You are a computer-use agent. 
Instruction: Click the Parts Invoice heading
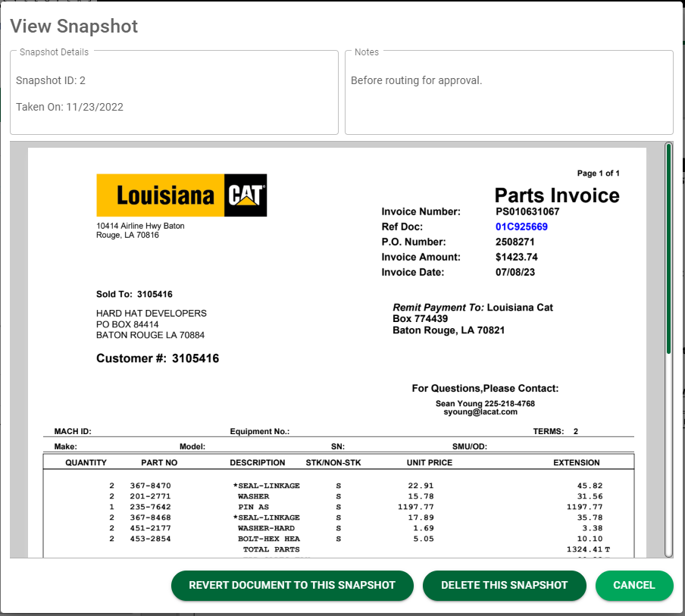pyautogui.click(x=557, y=195)
